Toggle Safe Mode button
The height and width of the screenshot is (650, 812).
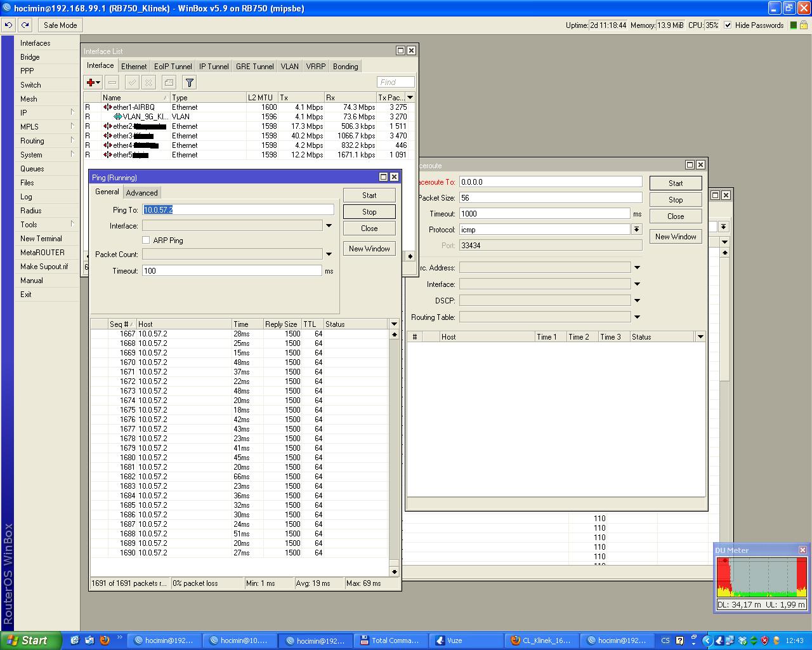coord(60,25)
